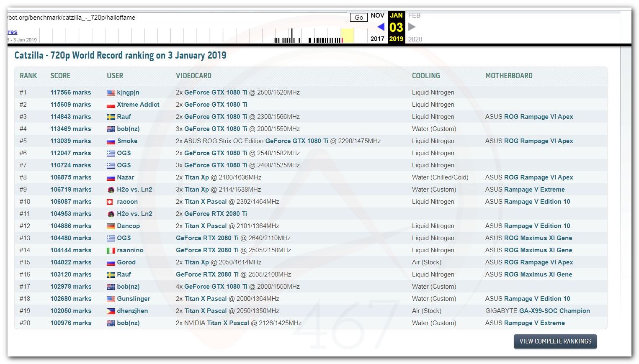The image size is (639, 364).
Task: Focus the Wayback Machine URL input field
Action: point(176,18)
